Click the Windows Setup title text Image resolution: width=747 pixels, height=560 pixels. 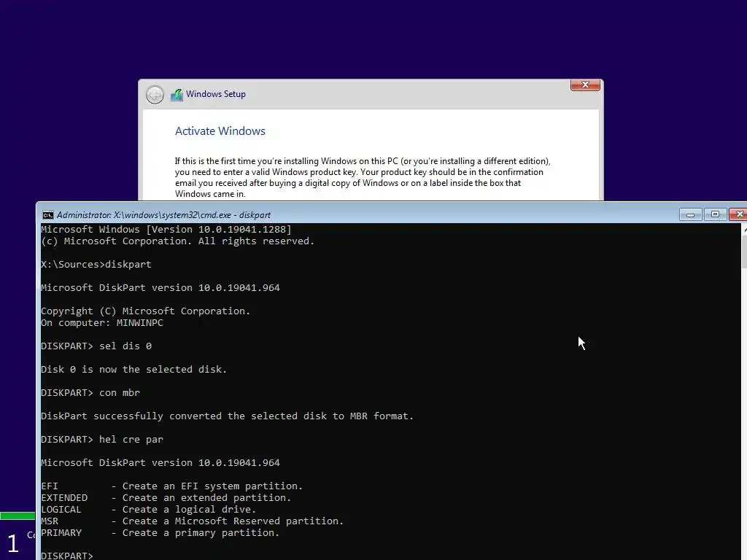click(216, 94)
